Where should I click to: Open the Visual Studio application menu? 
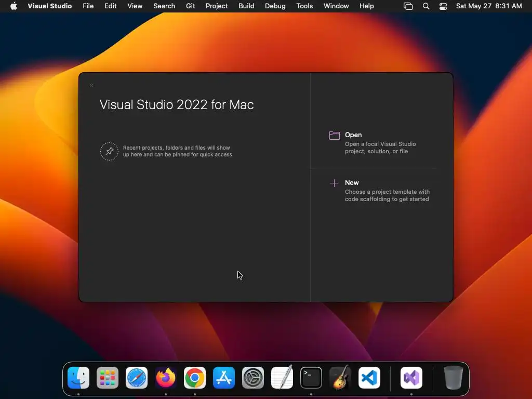(x=50, y=6)
